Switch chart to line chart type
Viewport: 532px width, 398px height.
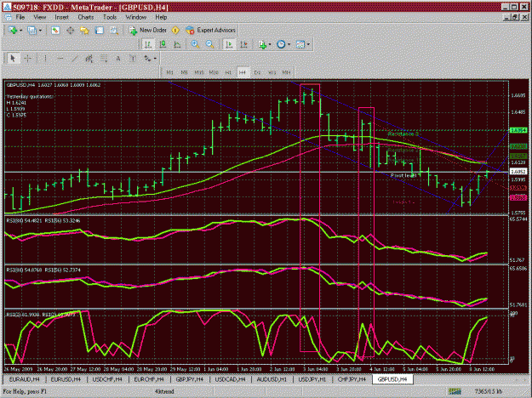click(177, 44)
